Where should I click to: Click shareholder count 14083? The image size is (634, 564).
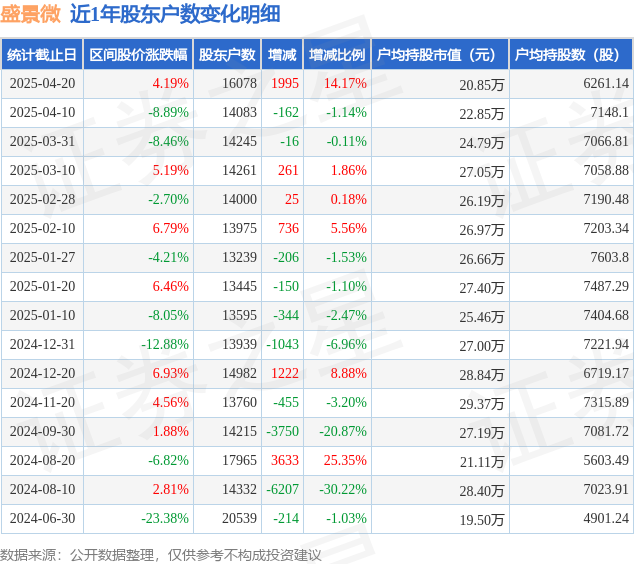click(x=239, y=112)
